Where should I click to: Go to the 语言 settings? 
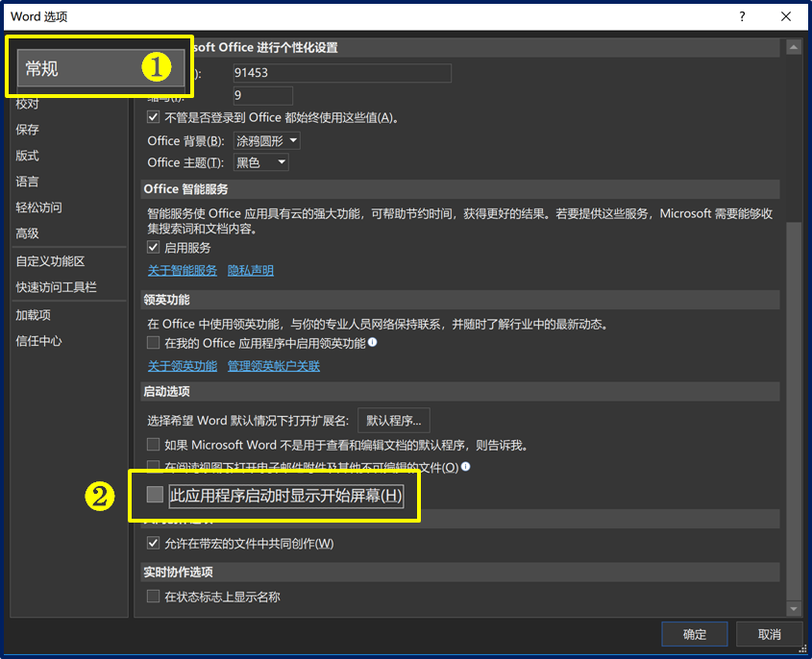click(28, 182)
